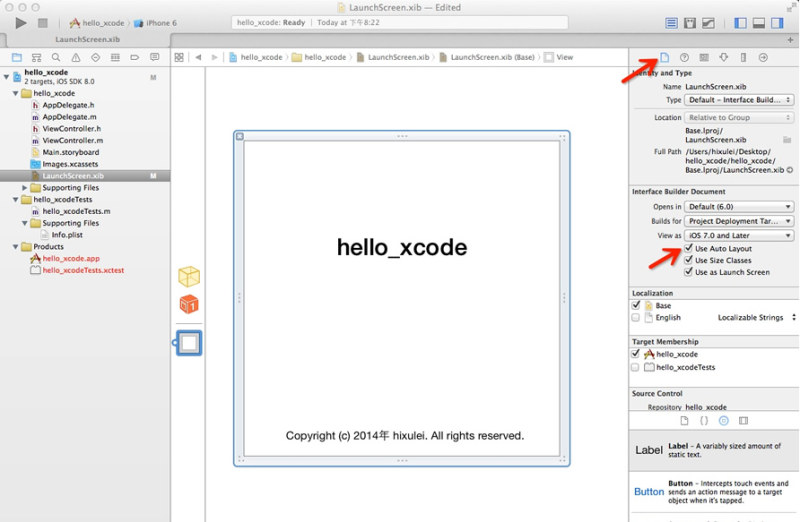Open the related items grid menu

[179, 57]
